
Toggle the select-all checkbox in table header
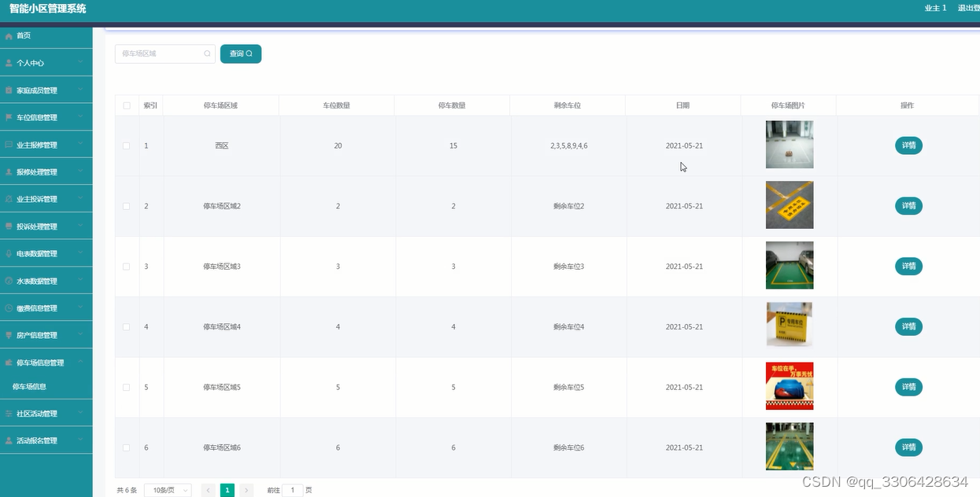127,105
